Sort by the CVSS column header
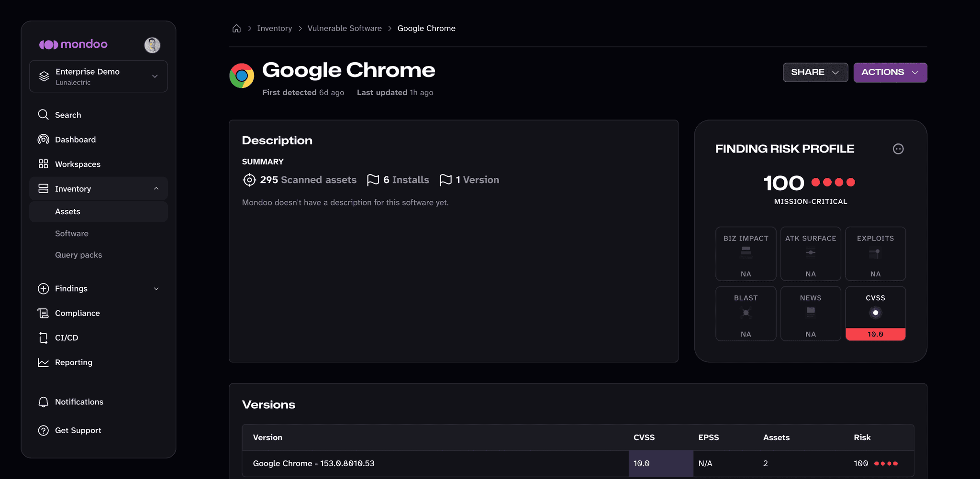The height and width of the screenshot is (479, 980). point(644,437)
